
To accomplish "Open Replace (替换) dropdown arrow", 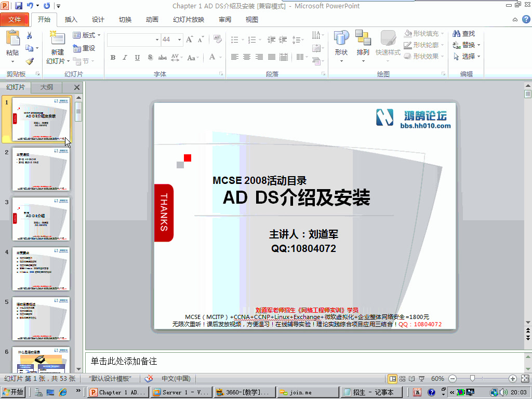I will (x=478, y=45).
